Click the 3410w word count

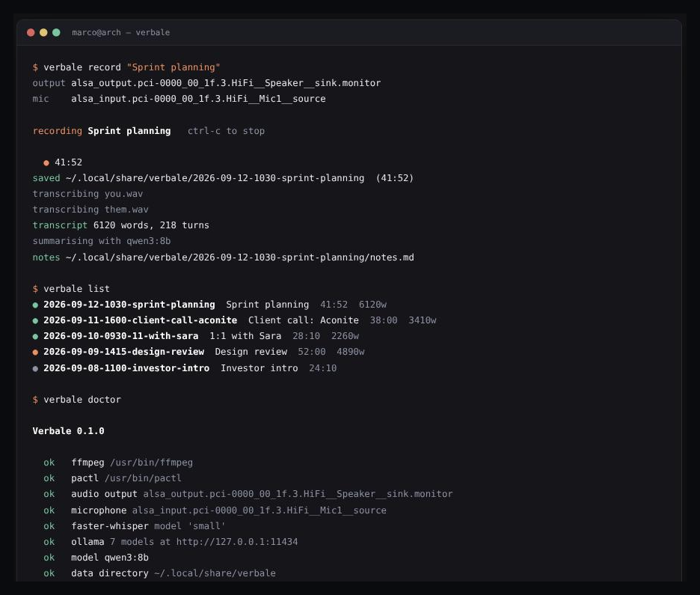423,320
